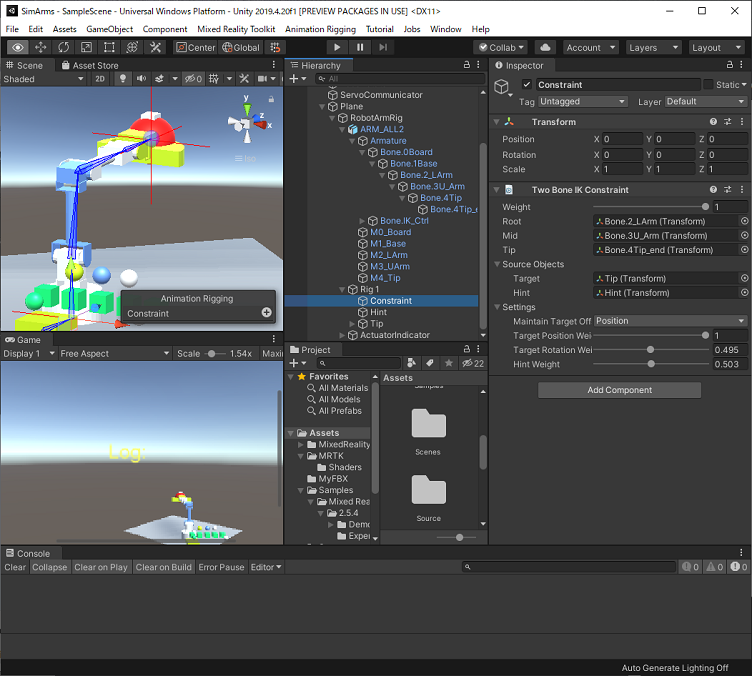Open the Shaded draw mode dropdown
This screenshot has width=752, height=676.
[43, 79]
